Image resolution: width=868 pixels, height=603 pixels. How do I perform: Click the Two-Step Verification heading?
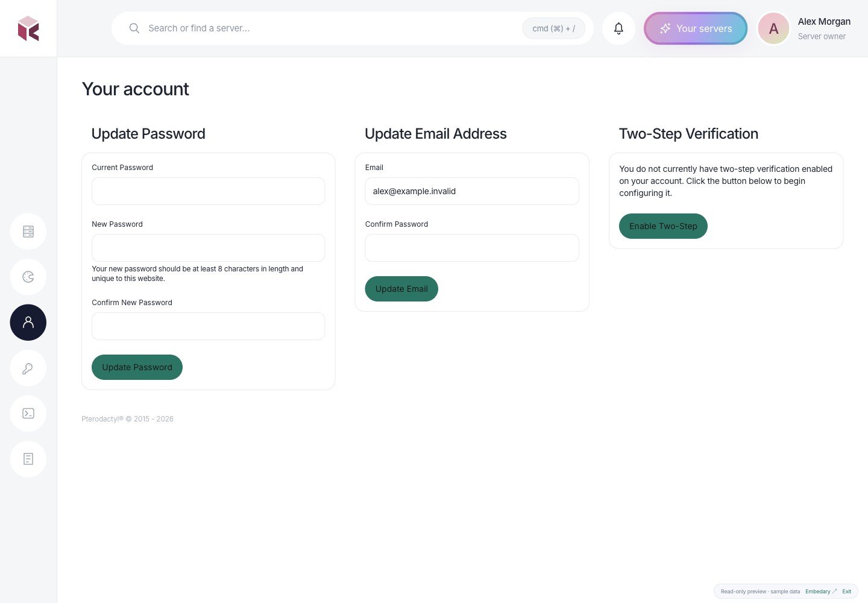(x=688, y=134)
